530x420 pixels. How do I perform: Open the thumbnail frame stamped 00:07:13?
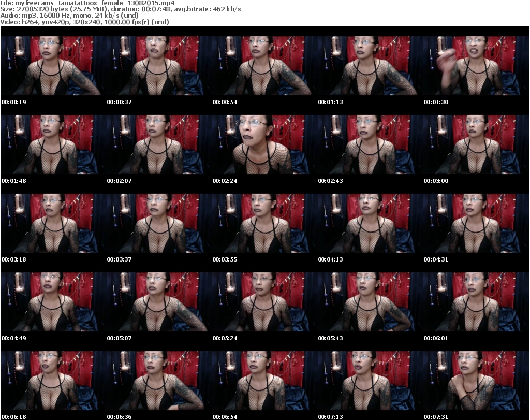(x=371, y=381)
